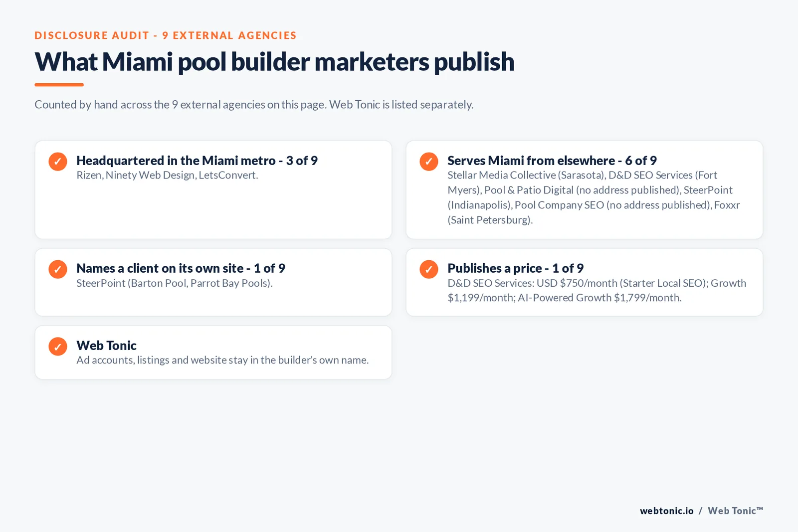Viewport: 798px width, 532px height.
Task: Click the 'Counted by hand across the 9 external agencies' subtitle
Action: [x=254, y=105]
